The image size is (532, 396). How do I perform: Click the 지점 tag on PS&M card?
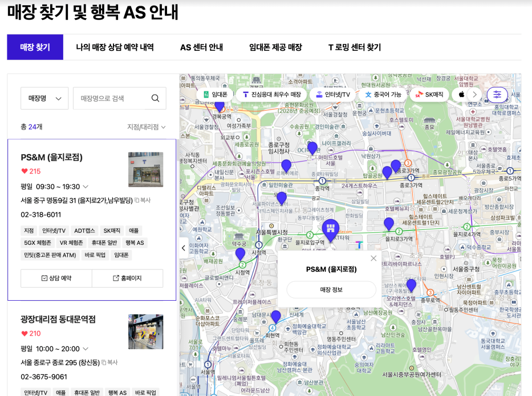tap(29, 231)
